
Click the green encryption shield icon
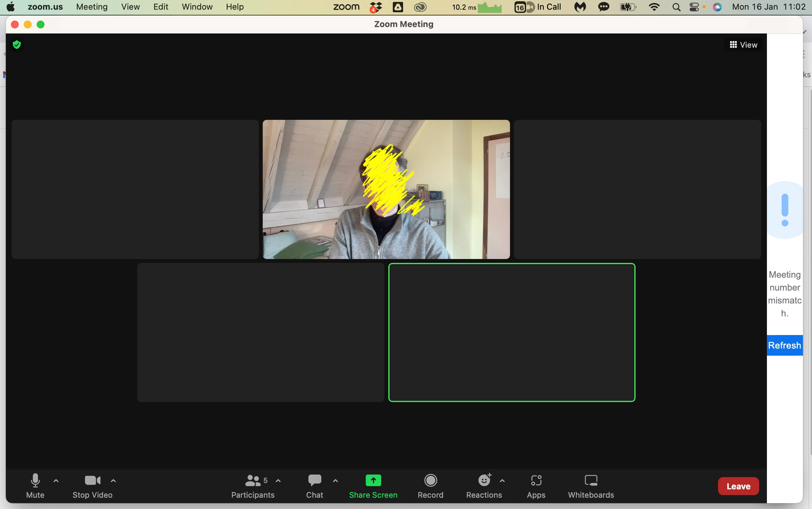click(x=17, y=44)
